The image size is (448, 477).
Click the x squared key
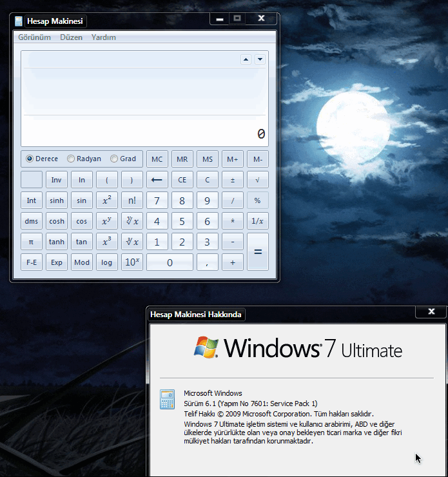[x=107, y=200]
